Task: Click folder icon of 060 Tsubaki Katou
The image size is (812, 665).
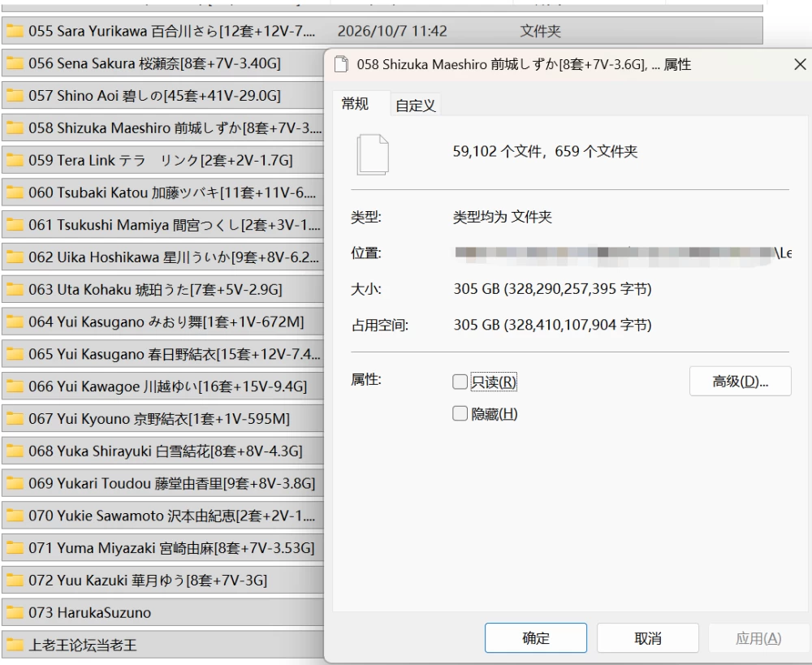Action: click(x=15, y=192)
